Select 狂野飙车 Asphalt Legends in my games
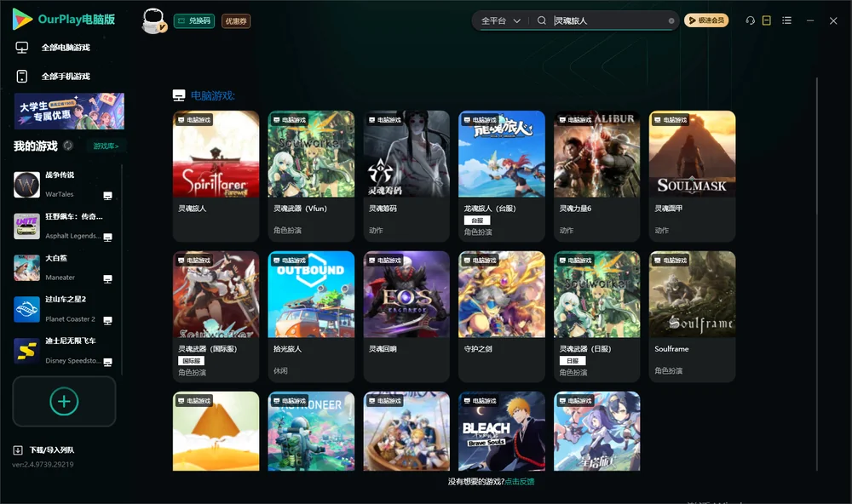Image resolution: width=852 pixels, height=504 pixels. point(64,226)
